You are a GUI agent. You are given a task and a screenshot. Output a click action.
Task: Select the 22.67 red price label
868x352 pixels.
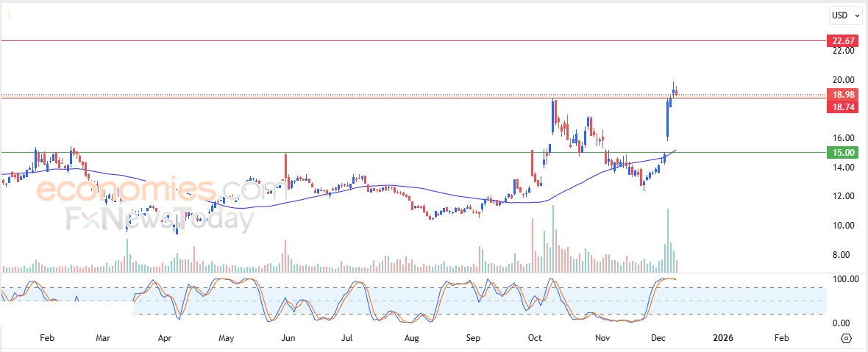click(842, 41)
